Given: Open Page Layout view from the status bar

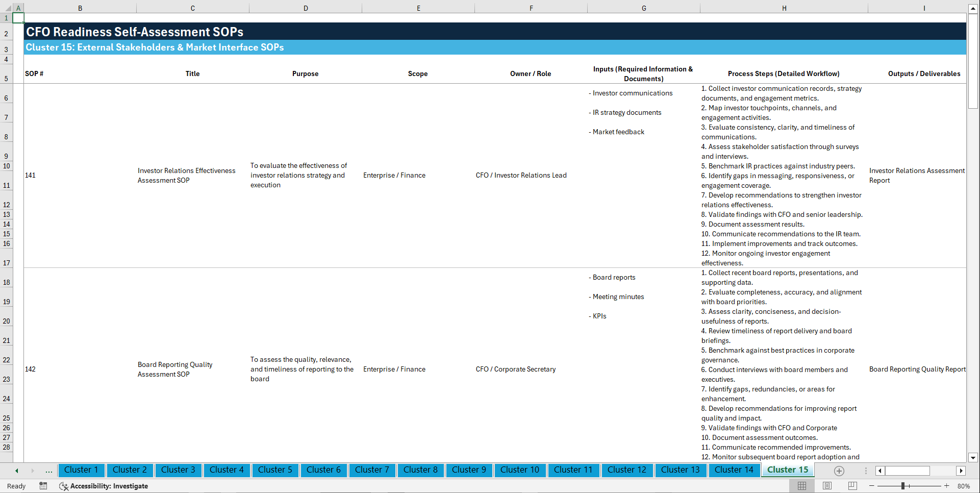Looking at the screenshot, I should point(826,486).
